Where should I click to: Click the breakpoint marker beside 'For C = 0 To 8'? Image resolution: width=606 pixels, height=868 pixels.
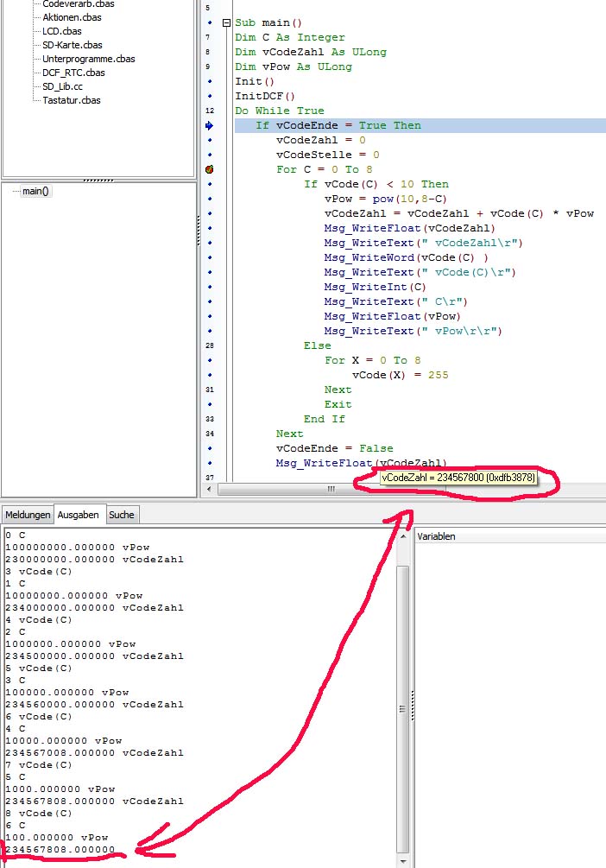point(209,169)
